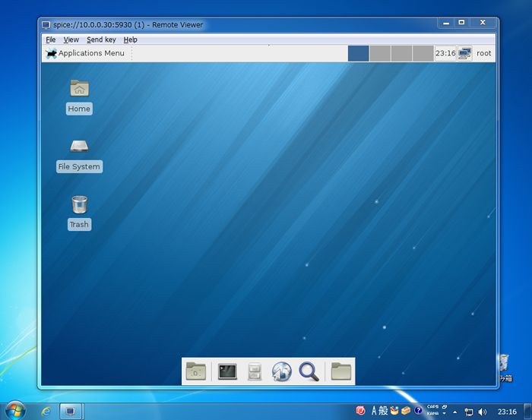
Task: Launch the web browser globe icon
Action: [282, 371]
